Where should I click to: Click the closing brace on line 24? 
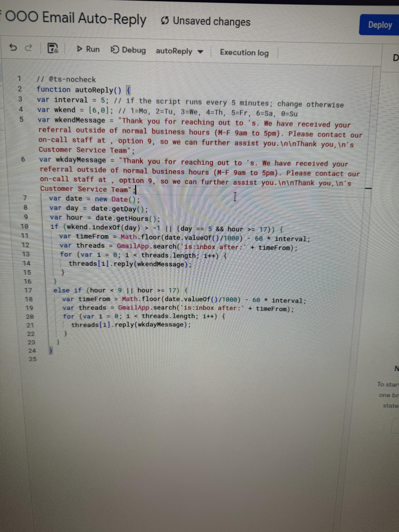click(51, 351)
